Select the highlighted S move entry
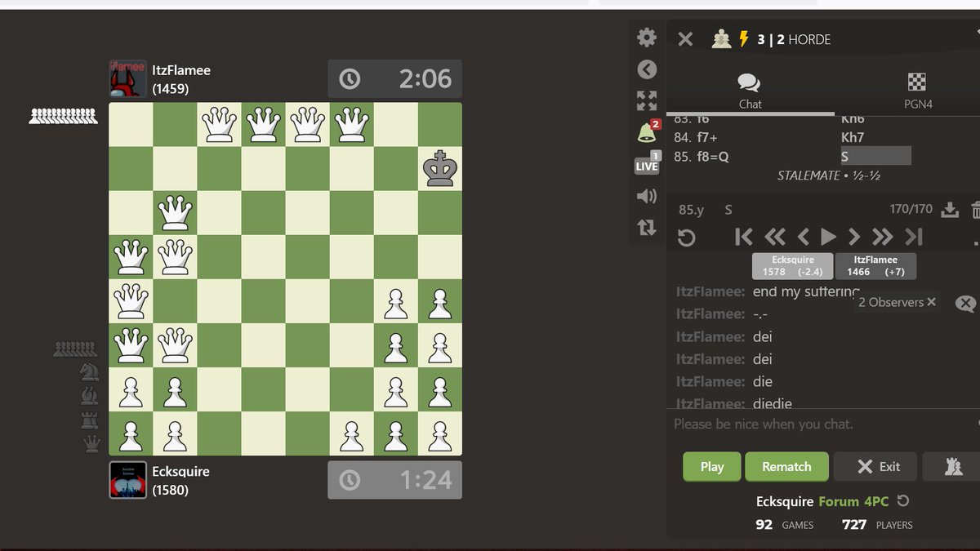 (875, 156)
